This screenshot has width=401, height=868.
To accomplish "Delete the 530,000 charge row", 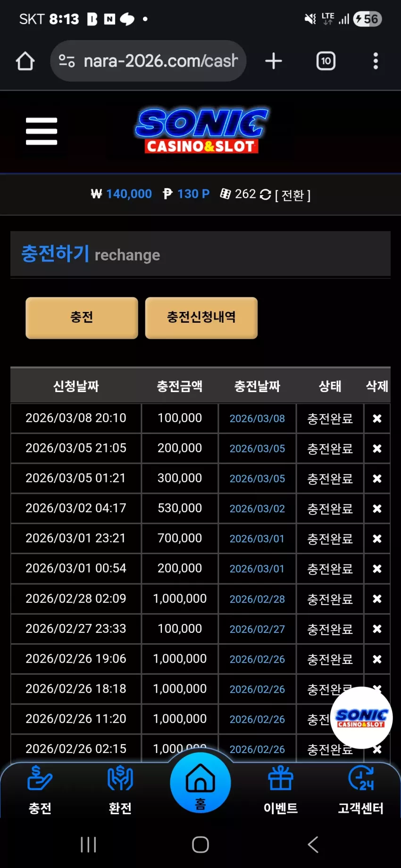I will point(377,508).
